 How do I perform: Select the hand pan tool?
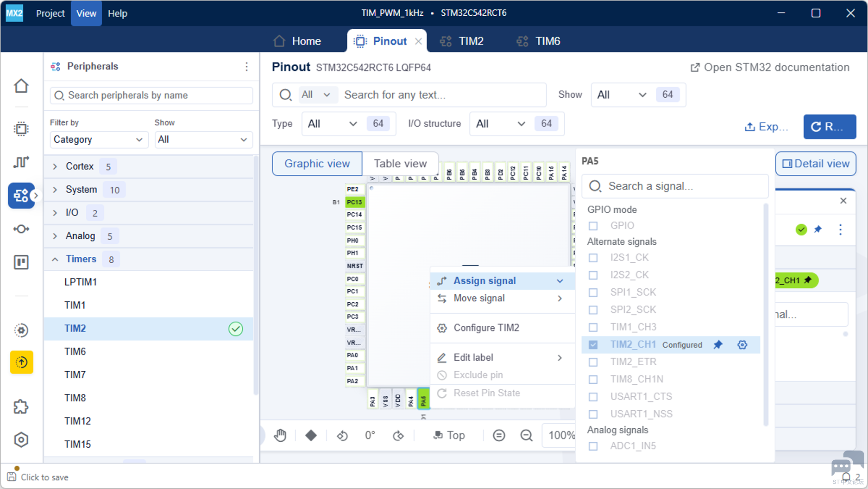pyautogui.click(x=280, y=435)
